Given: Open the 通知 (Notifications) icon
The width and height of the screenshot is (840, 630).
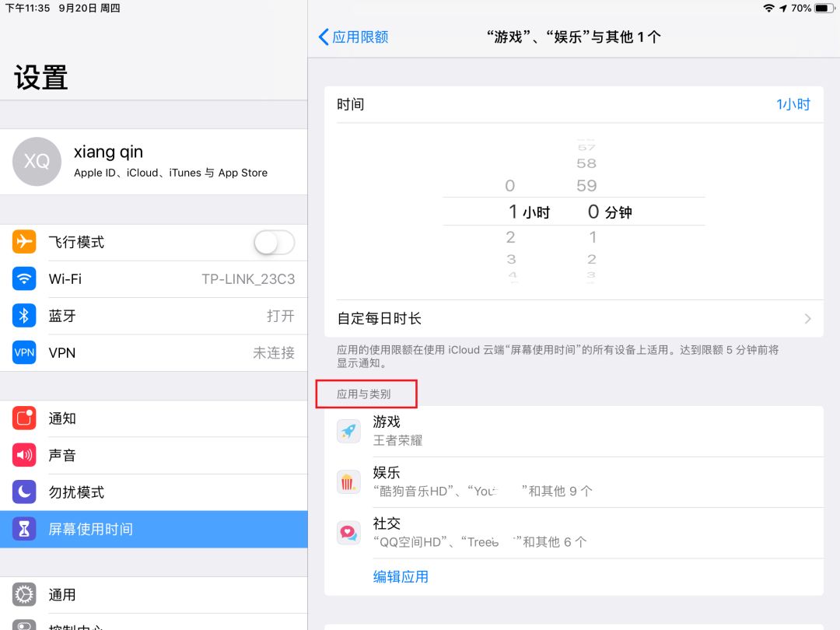Looking at the screenshot, I should tap(24, 418).
